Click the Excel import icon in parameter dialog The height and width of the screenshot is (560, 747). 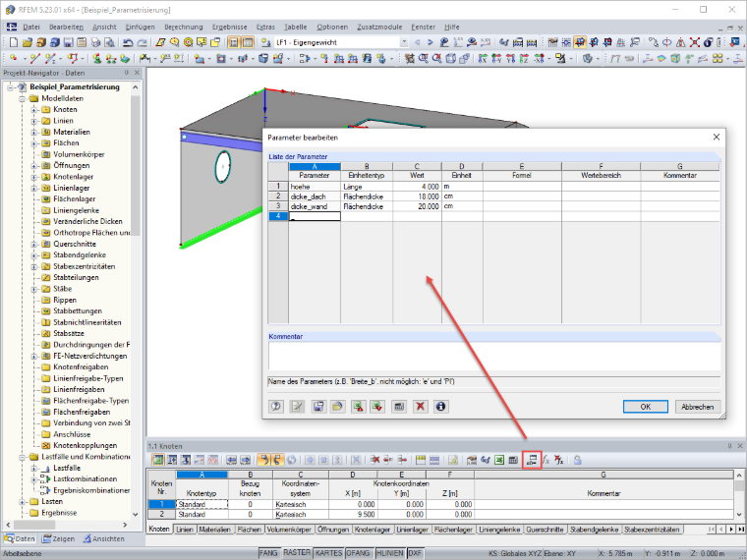377,407
